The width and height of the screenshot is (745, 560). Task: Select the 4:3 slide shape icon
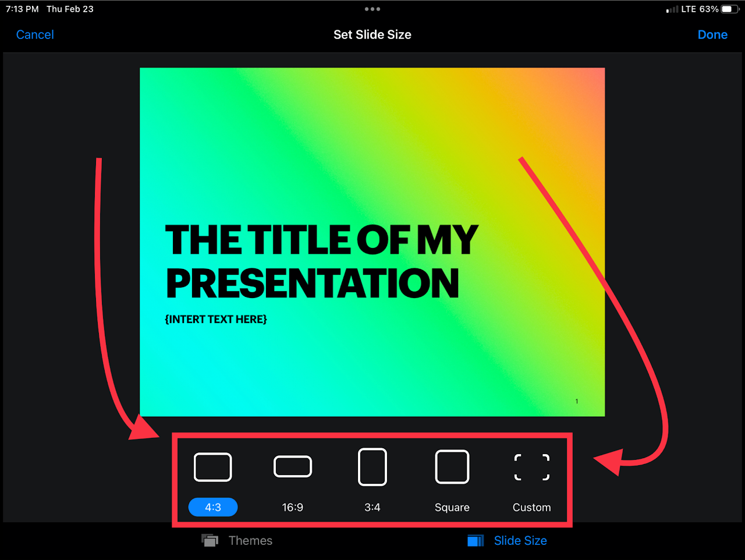(x=212, y=467)
